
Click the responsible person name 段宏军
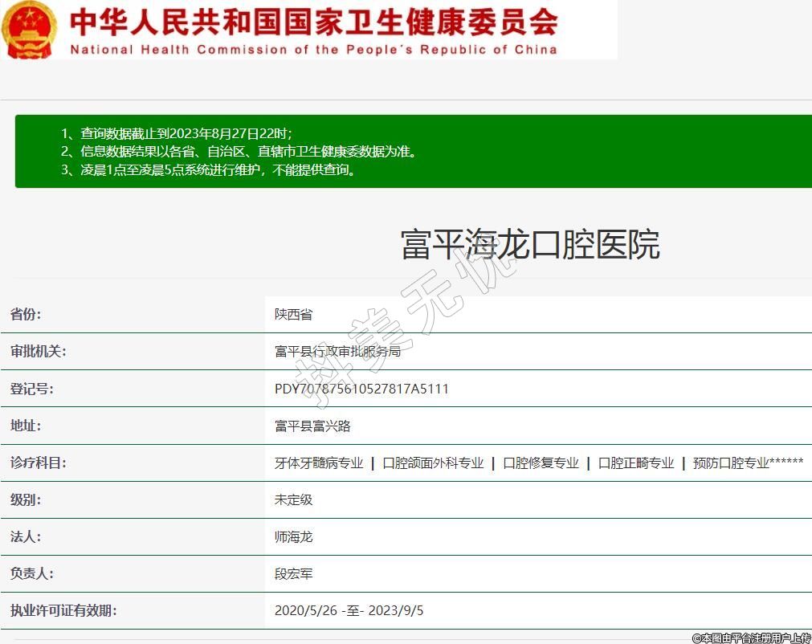[293, 574]
